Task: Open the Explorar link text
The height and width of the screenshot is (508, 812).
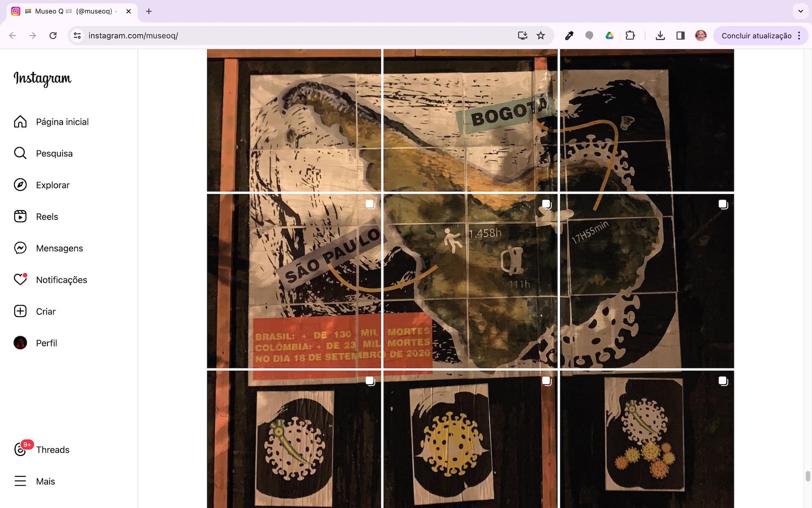Action: (53, 185)
